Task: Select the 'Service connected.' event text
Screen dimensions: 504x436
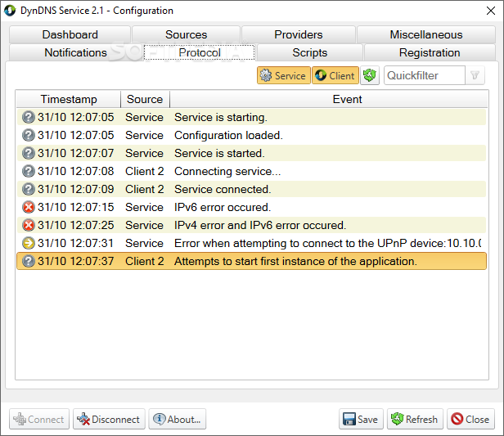Action: (x=223, y=189)
